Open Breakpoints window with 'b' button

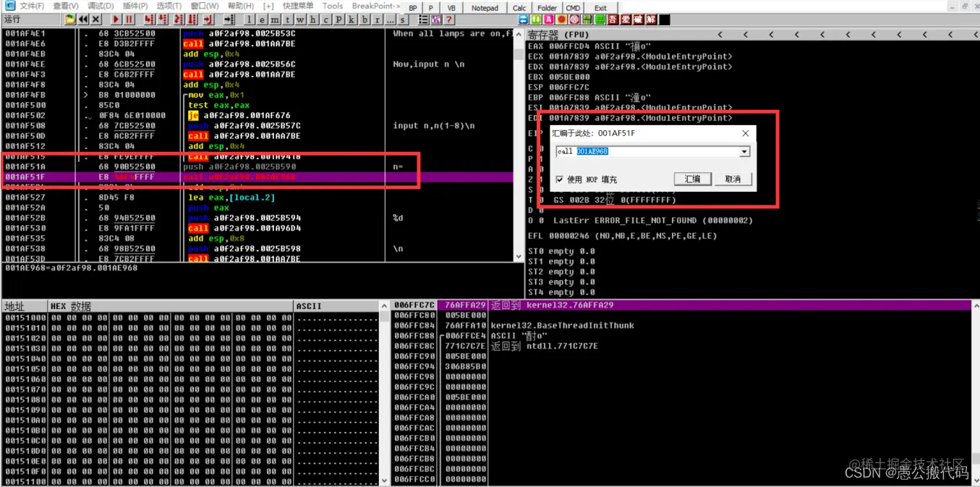(x=364, y=19)
